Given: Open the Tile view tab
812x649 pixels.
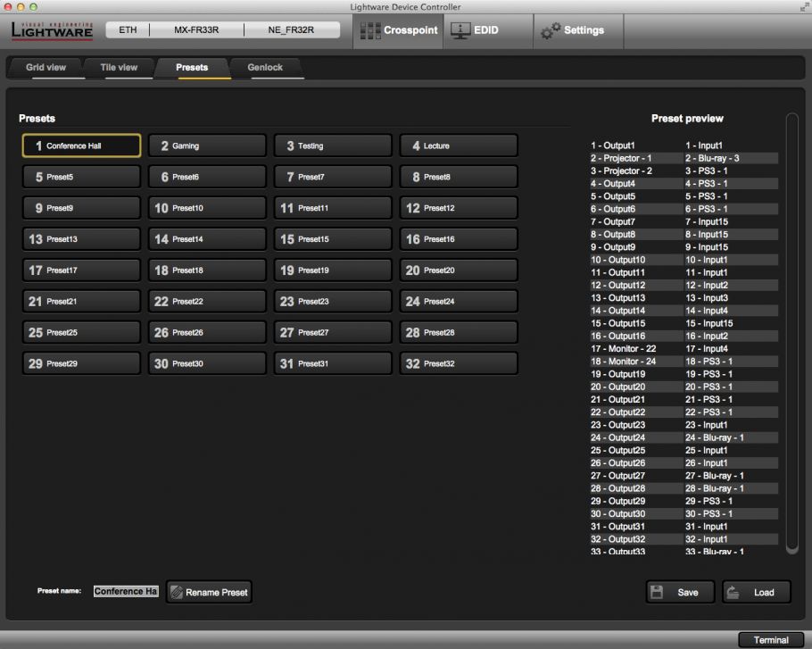Looking at the screenshot, I should point(118,68).
